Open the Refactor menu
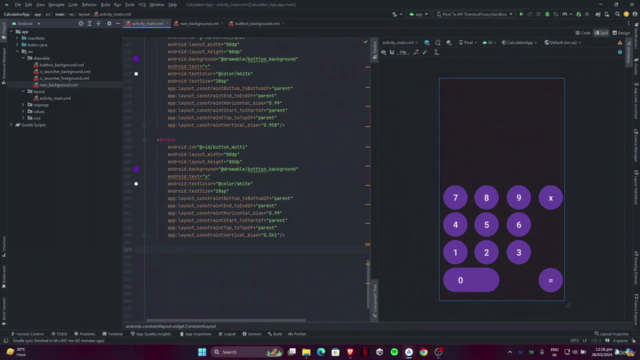This screenshot has height=360, width=640. pyautogui.click(x=89, y=4)
